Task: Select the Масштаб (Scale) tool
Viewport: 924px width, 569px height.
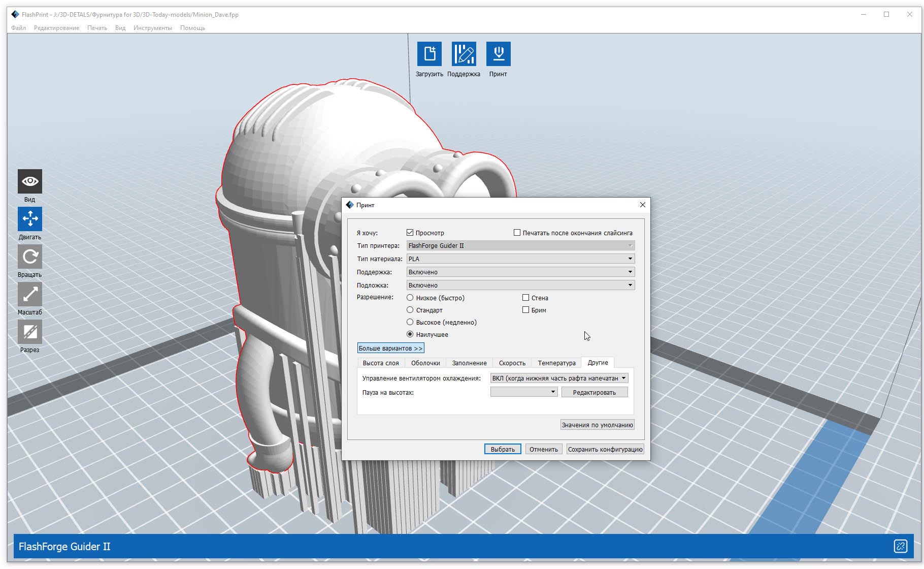Action: click(x=30, y=294)
